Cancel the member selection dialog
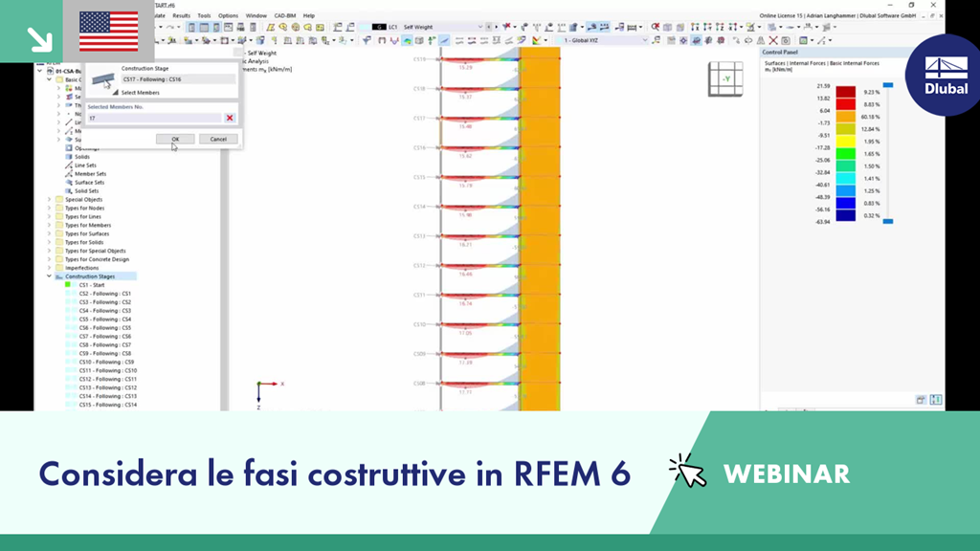This screenshot has height=551, width=980. (x=218, y=139)
